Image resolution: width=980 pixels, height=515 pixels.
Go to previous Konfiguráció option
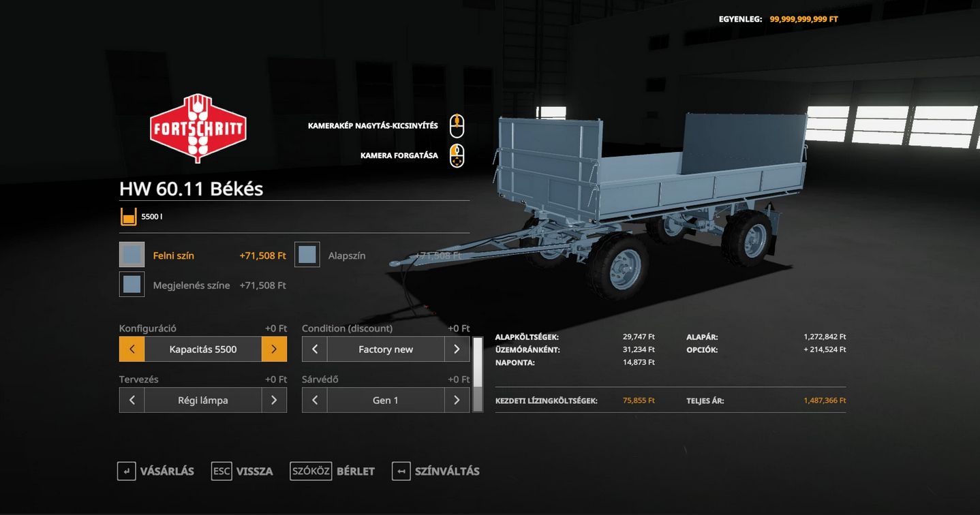[132, 349]
